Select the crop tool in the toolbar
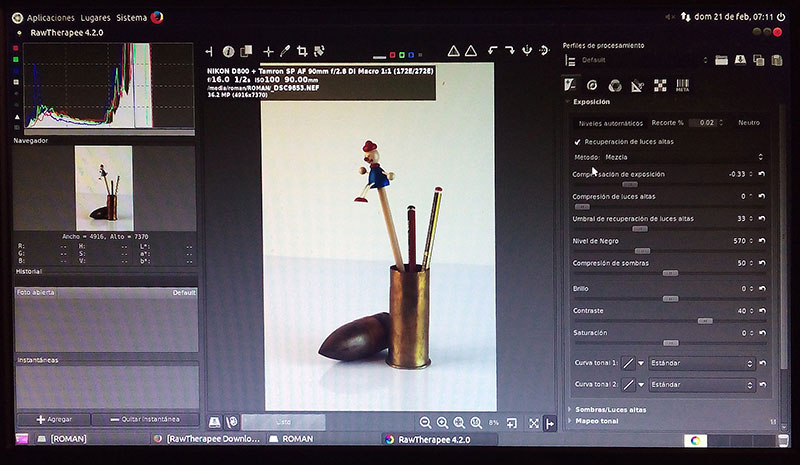 coord(302,51)
